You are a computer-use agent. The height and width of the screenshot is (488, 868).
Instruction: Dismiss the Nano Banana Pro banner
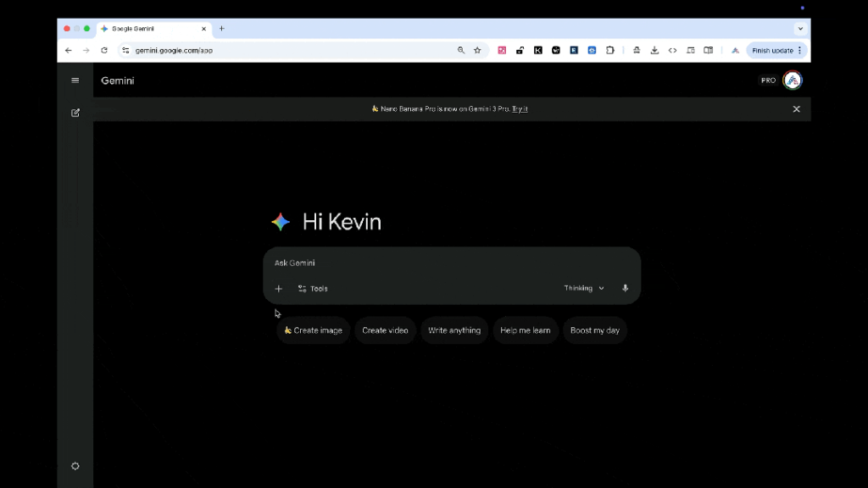796,109
